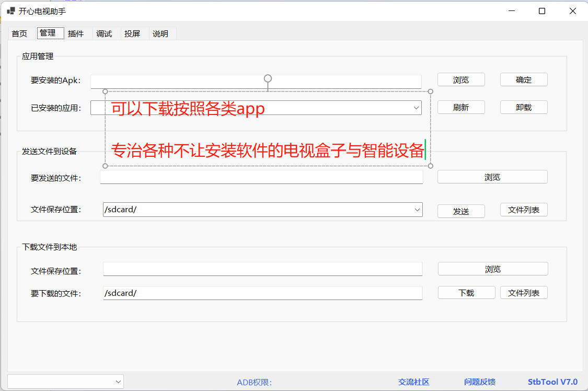The image size is (588, 391).
Task: Click the 发送 button
Action: (460, 211)
